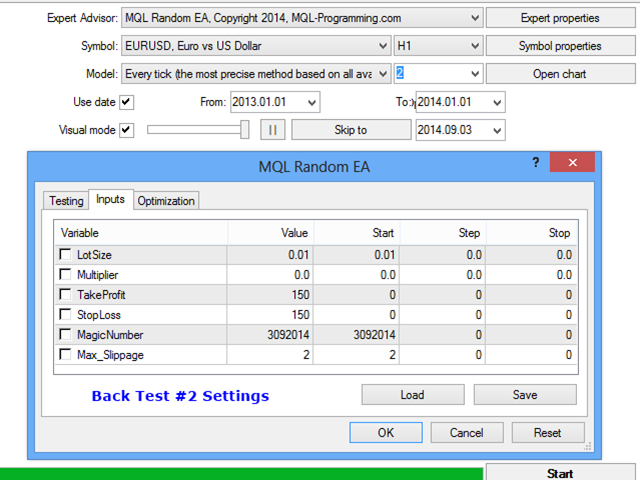The width and height of the screenshot is (640, 480).
Task: Click the Step column header
Action: (x=443, y=233)
